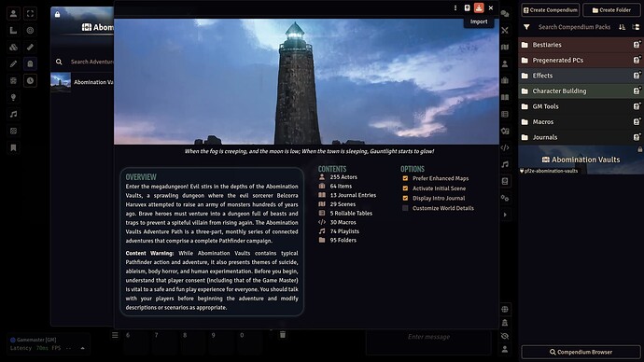Viewport: 644px width, 362px height.
Task: Open Lighting Controls lightbulb icon
Action: pyautogui.click(x=13, y=98)
